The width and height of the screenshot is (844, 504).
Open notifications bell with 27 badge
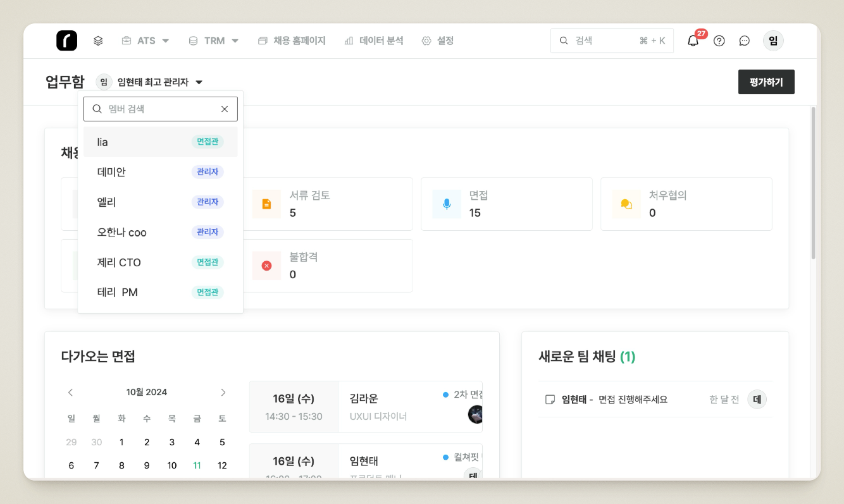[693, 41]
